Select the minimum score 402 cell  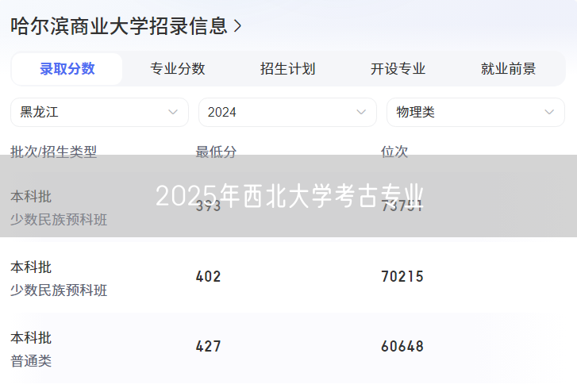coord(209,277)
